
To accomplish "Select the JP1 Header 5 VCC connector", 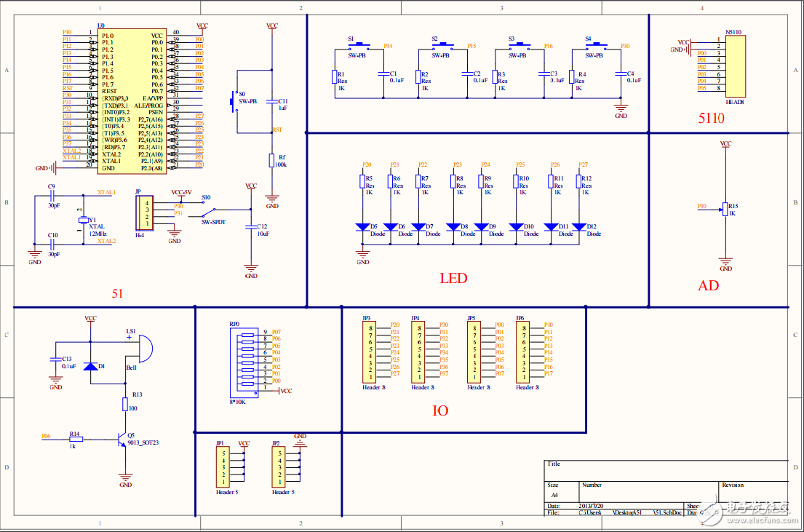I will pyautogui.click(x=222, y=467).
